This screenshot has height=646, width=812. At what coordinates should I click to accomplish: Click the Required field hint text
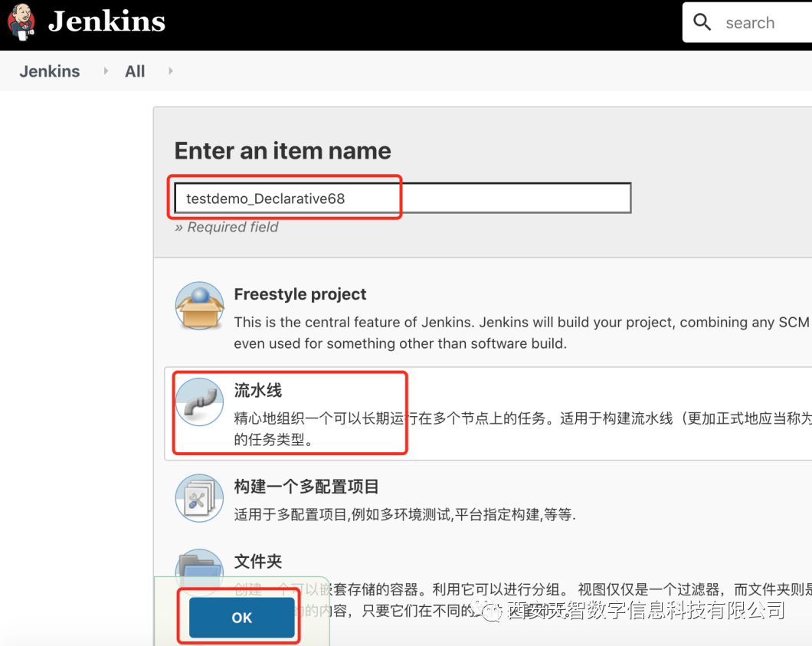(x=226, y=227)
